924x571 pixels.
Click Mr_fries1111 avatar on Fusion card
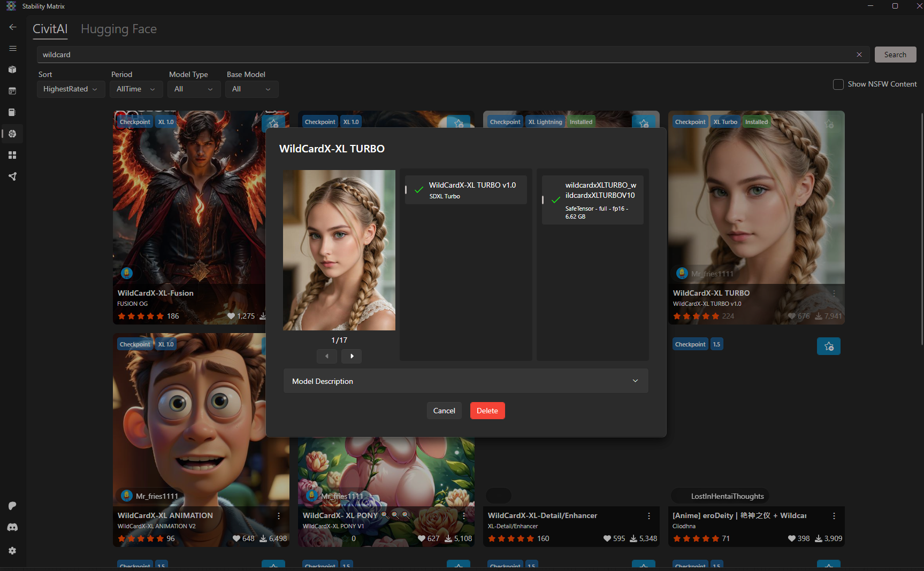click(x=127, y=273)
